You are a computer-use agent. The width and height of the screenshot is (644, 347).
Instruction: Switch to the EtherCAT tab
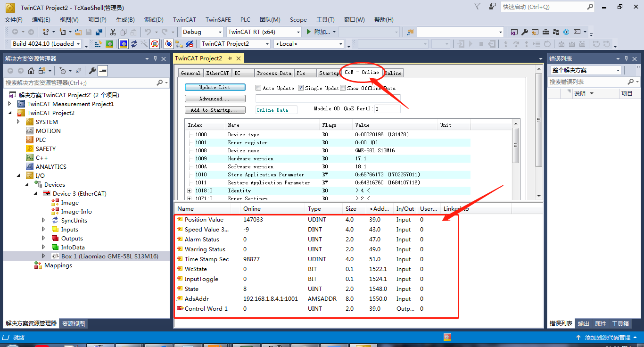pyautogui.click(x=217, y=73)
